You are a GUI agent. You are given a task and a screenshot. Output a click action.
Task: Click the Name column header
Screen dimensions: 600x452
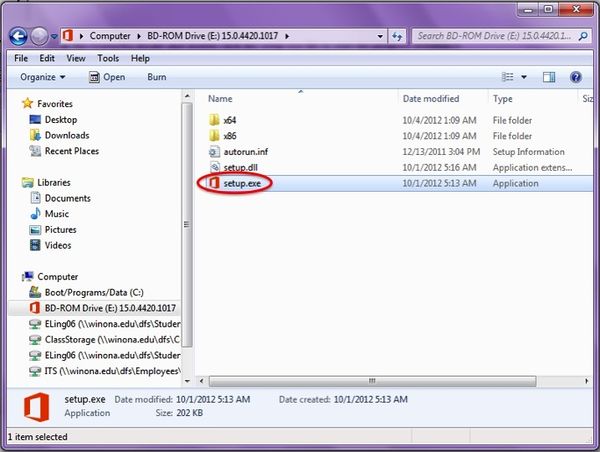pyautogui.click(x=220, y=99)
